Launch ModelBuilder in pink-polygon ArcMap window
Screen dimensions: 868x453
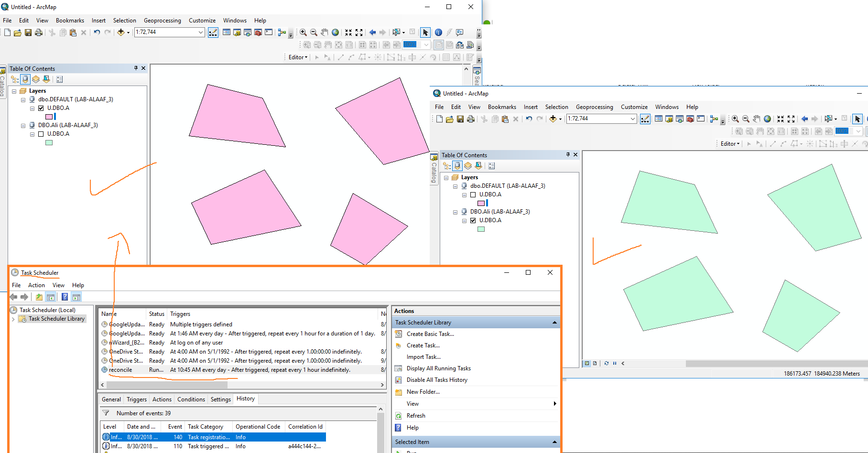click(282, 32)
